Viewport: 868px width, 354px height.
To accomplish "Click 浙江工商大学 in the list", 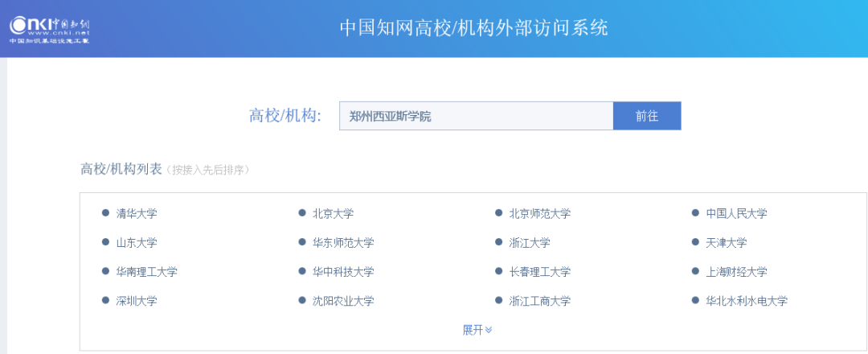I will point(540,302).
